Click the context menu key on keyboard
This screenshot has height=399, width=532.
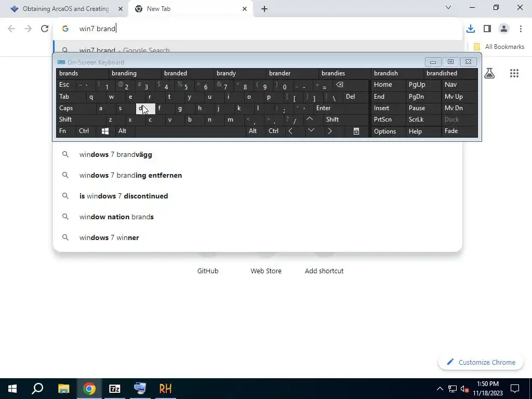(x=356, y=131)
